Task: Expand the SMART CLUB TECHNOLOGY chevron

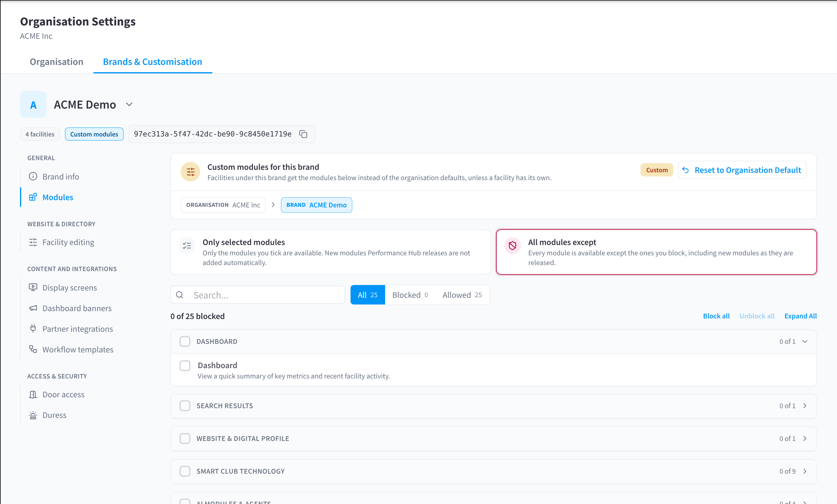Action: tap(805, 471)
